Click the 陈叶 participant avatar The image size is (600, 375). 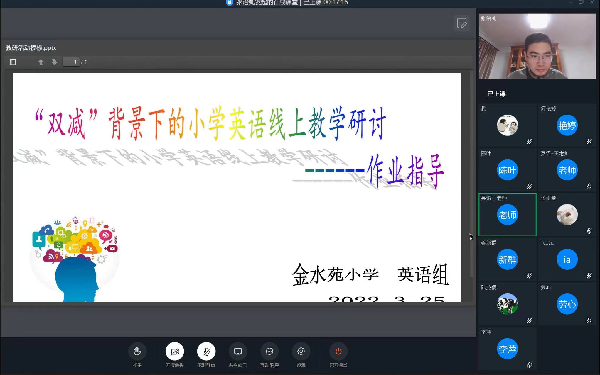pyautogui.click(x=507, y=170)
